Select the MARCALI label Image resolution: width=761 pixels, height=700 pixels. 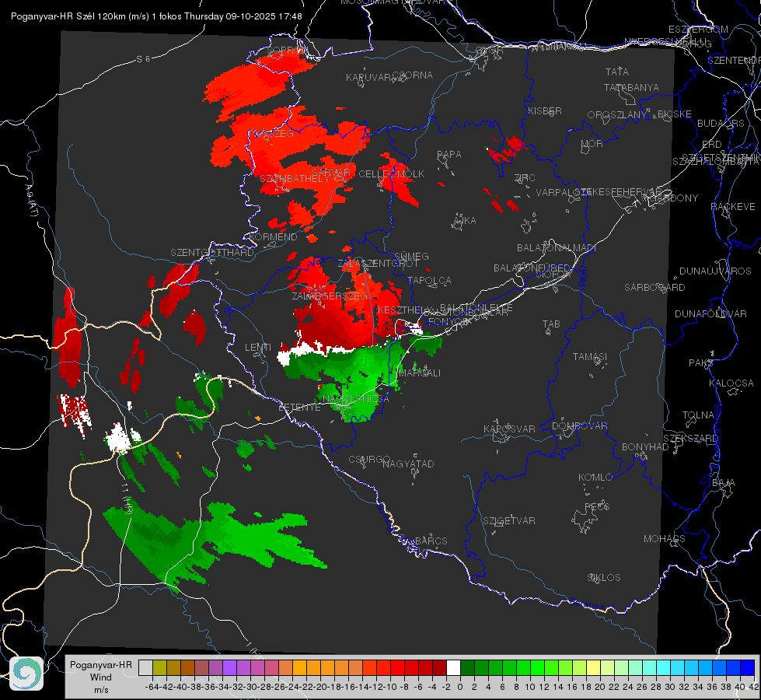(418, 373)
